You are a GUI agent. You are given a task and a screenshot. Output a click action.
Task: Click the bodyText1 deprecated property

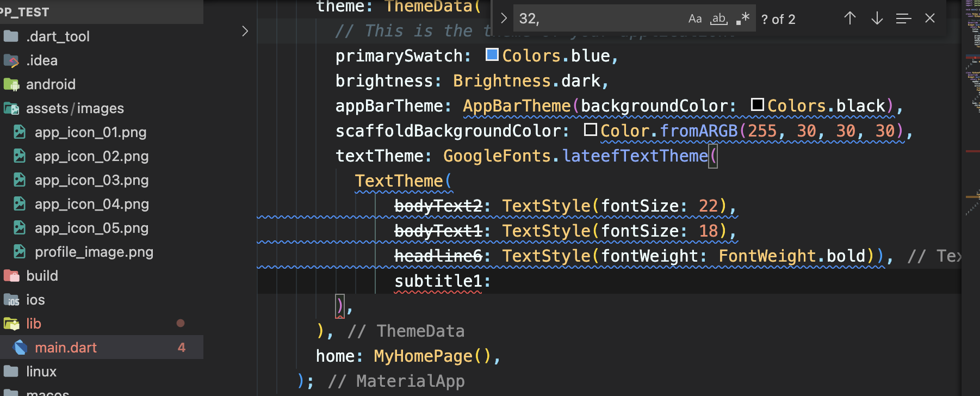(438, 231)
